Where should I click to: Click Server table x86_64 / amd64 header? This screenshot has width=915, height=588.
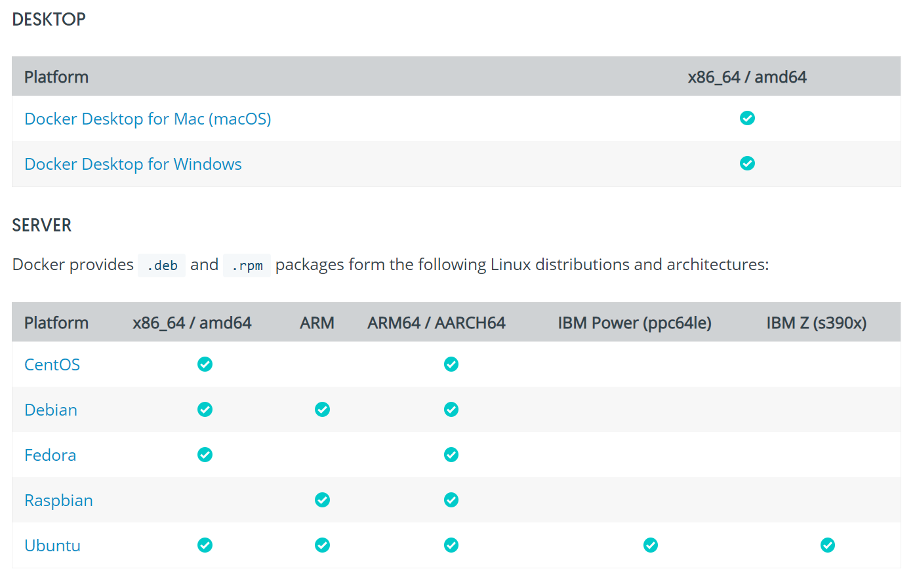pos(192,323)
